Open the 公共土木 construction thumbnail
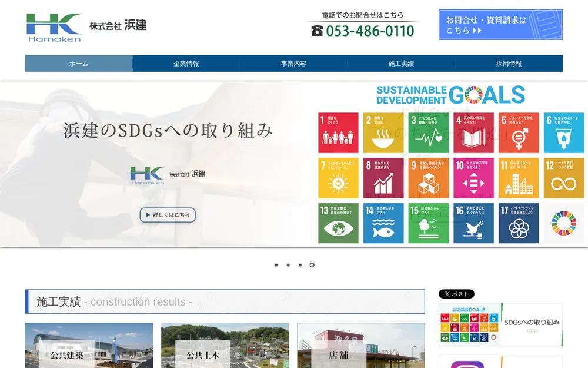 coord(225,346)
